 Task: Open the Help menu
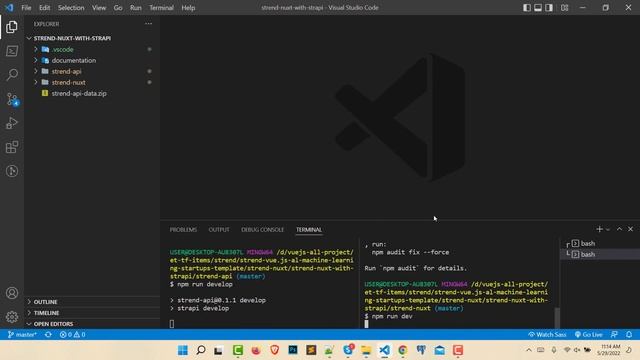coord(188,7)
